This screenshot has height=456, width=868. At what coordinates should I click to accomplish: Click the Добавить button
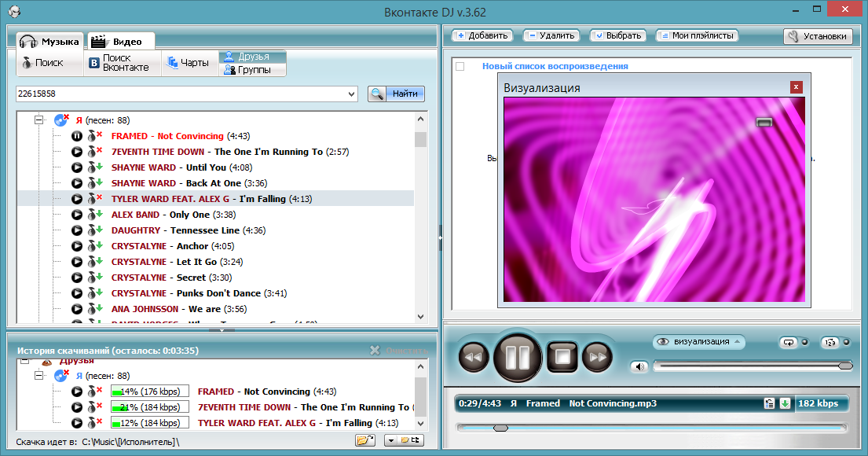(482, 35)
